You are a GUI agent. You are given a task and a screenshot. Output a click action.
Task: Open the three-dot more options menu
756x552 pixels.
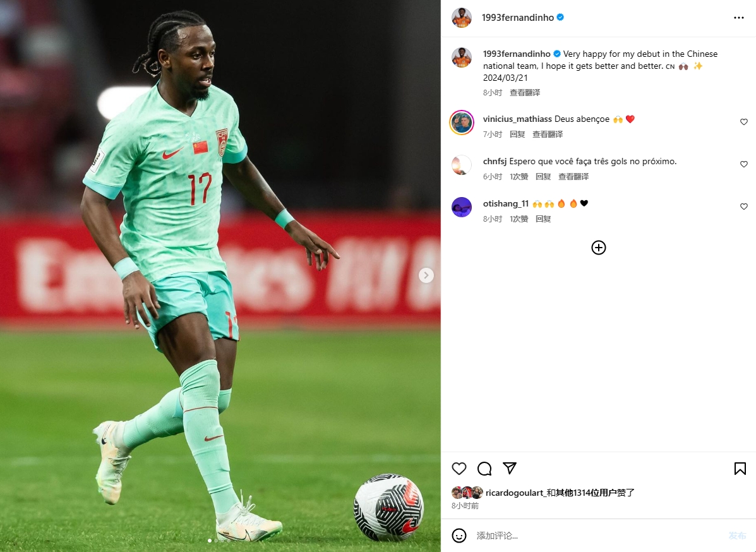point(739,18)
